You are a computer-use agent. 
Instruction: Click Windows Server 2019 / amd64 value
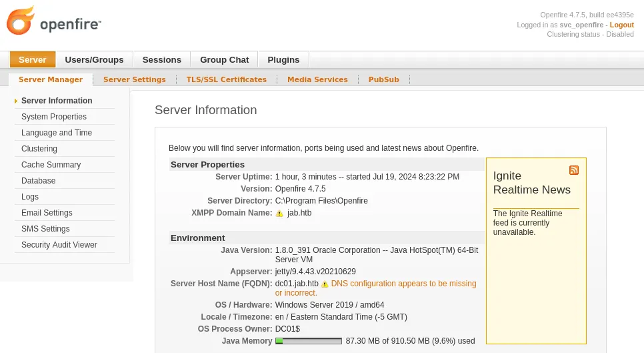click(x=329, y=305)
